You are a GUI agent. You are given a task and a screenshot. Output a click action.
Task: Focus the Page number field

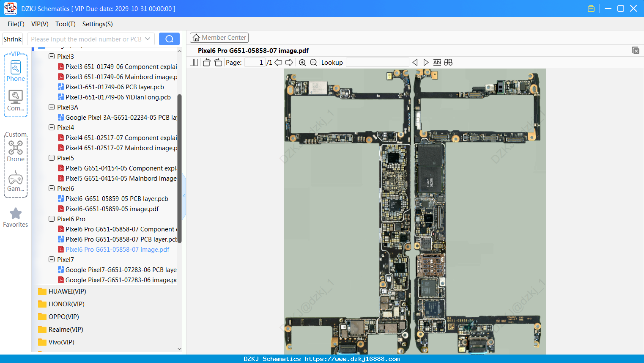255,63
